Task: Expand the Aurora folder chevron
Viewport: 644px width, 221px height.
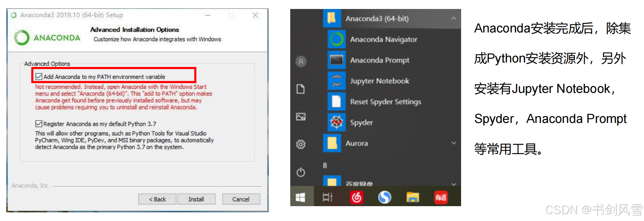Action: (x=453, y=143)
